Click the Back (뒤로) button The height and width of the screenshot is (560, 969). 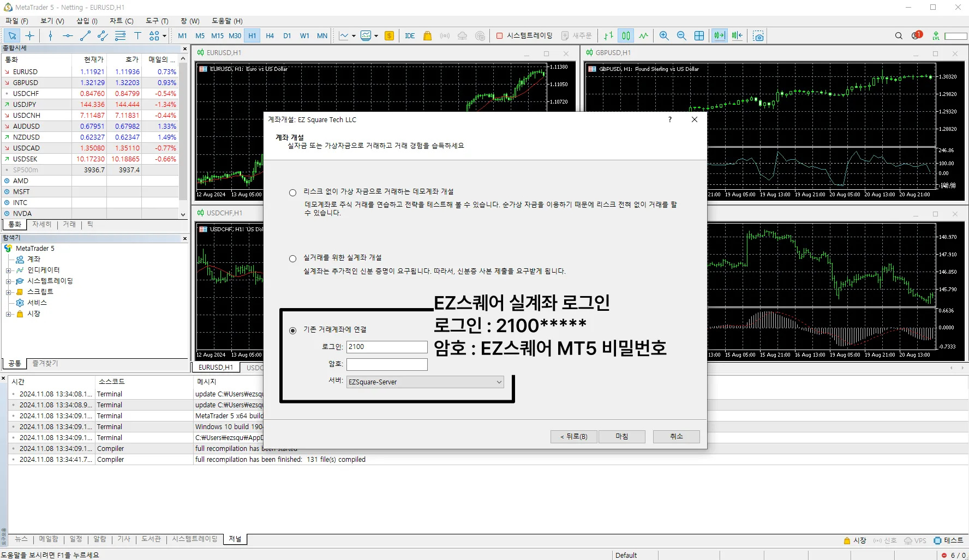[574, 437]
